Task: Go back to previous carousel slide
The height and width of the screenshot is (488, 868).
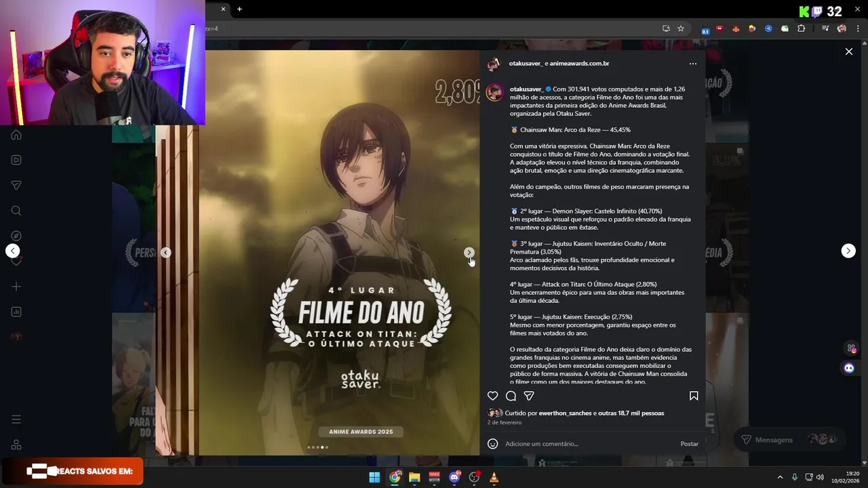Action: coord(166,252)
